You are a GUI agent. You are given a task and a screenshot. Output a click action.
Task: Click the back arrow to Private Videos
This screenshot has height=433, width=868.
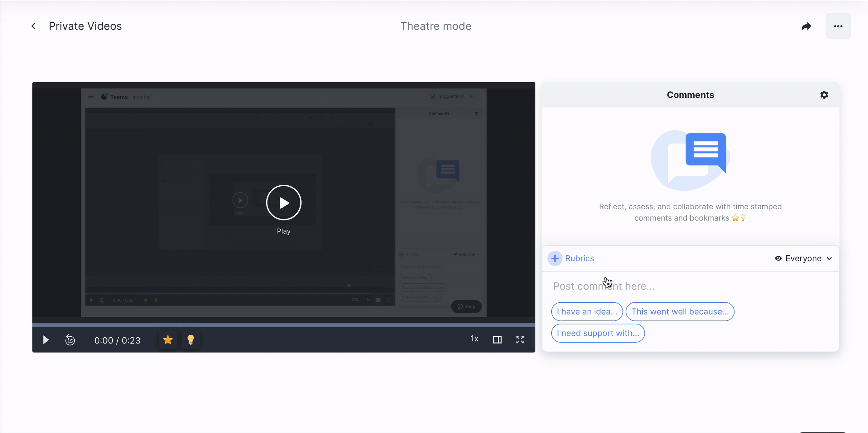33,26
